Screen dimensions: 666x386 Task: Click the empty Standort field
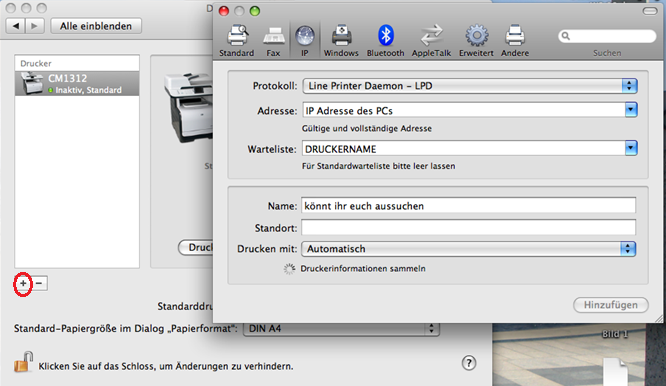click(x=468, y=228)
